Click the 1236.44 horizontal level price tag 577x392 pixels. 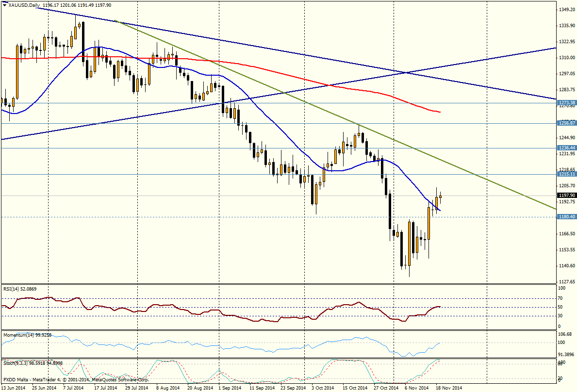pos(566,147)
